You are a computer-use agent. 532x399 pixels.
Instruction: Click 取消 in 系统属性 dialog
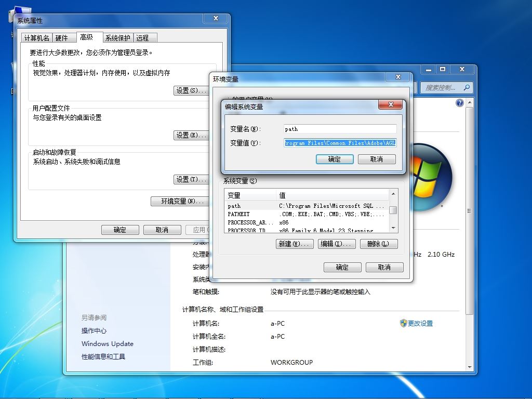coord(162,230)
